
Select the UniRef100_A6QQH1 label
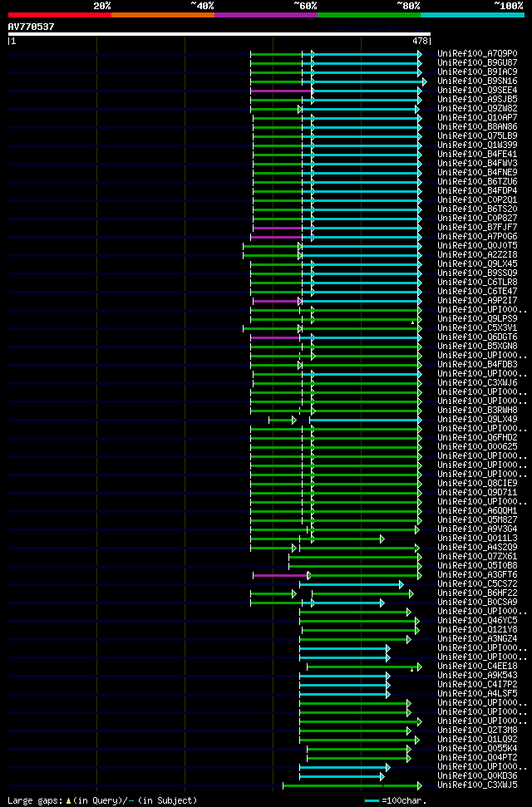[477, 511]
